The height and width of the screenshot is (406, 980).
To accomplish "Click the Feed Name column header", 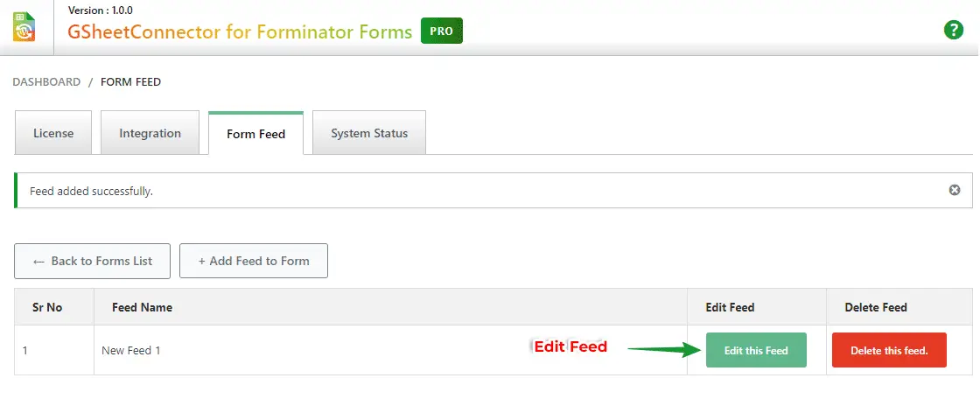I will [x=142, y=307].
